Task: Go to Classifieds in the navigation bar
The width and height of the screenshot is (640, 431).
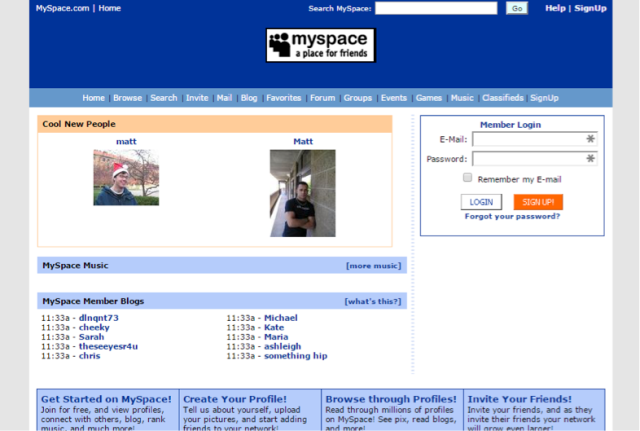Action: 502,98
